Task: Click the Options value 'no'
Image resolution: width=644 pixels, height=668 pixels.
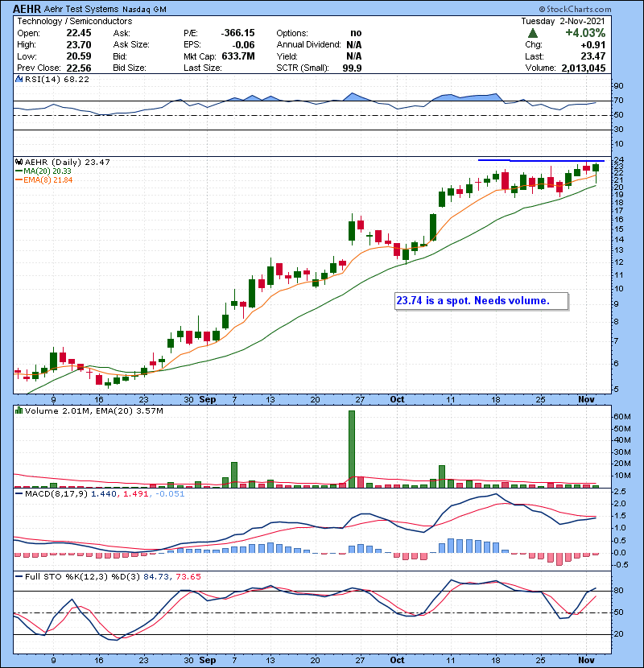Action: pyautogui.click(x=356, y=33)
